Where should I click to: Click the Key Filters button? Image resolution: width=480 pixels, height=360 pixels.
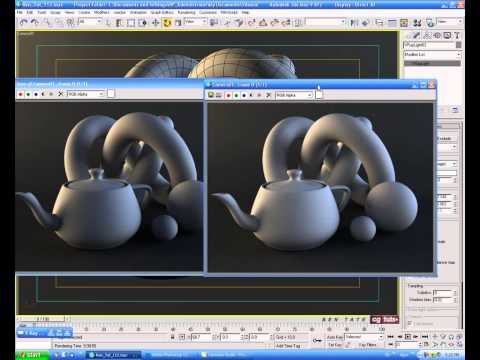pyautogui.click(x=367, y=345)
